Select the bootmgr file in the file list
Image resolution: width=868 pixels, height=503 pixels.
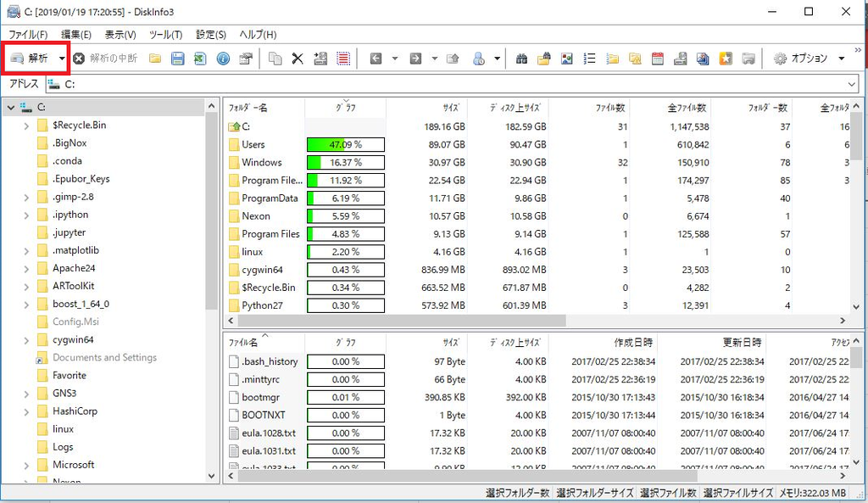[x=260, y=397]
